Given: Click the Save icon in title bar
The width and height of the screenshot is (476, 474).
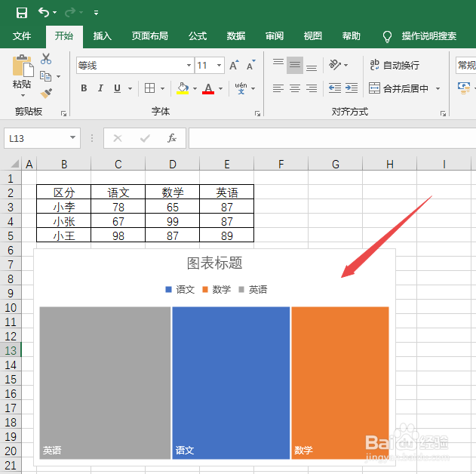Looking at the screenshot, I should click(x=22, y=13).
